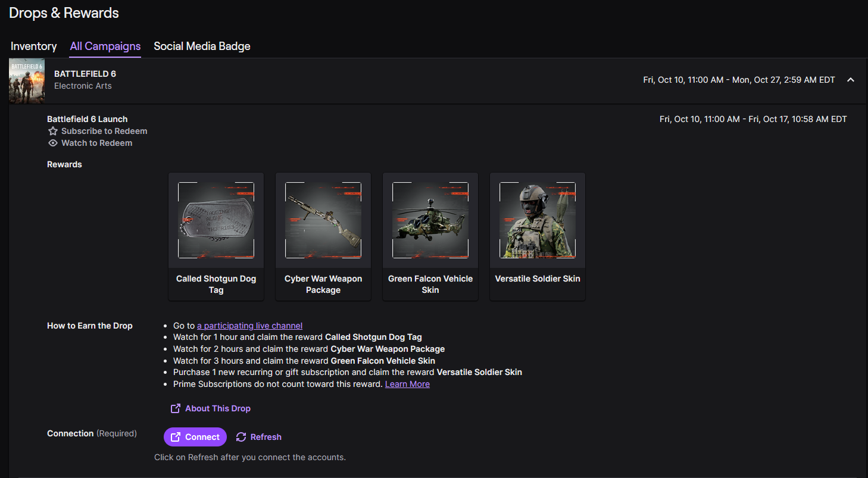Collapse the Battlefield 6 campaign chevron
This screenshot has width=868, height=478.
point(851,80)
